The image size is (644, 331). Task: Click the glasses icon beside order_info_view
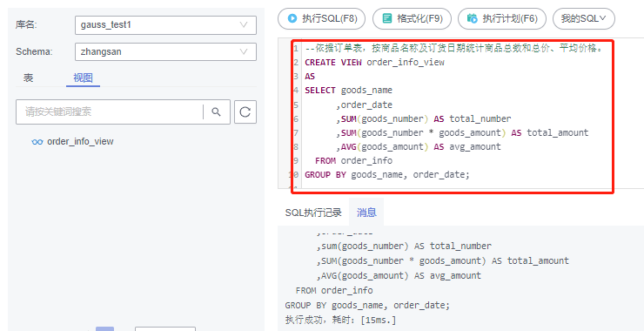click(x=37, y=142)
